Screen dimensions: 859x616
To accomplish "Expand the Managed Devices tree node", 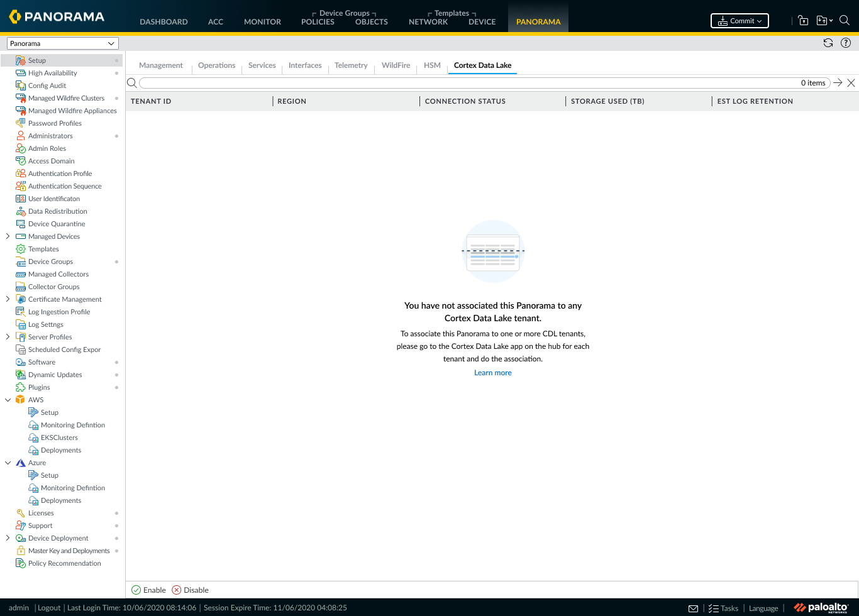I will 8,236.
